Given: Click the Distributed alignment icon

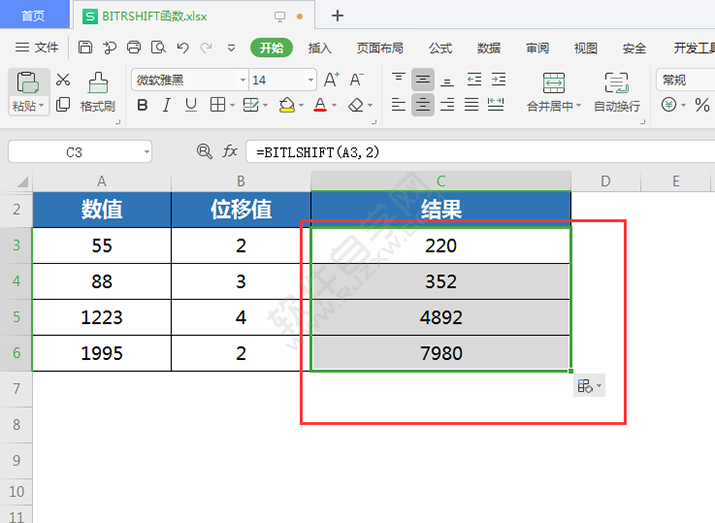Looking at the screenshot, I should click(496, 105).
